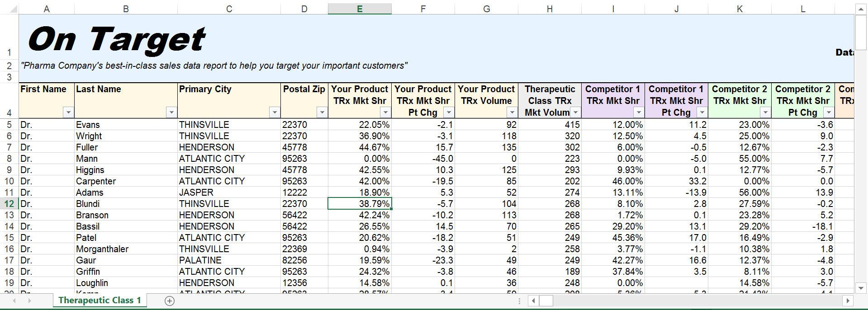Click the horizontal scrollbar thumb
Image resolution: width=868 pixels, height=310 pixels.
click(x=546, y=301)
